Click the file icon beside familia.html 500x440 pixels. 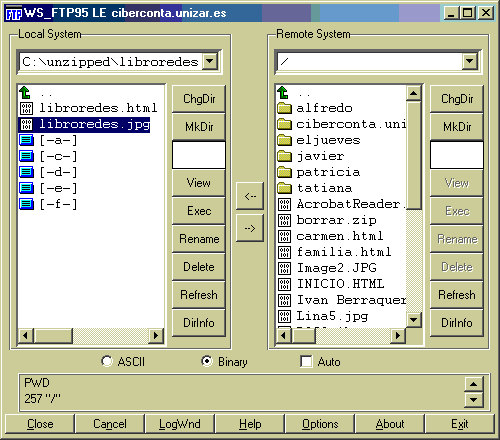284,252
